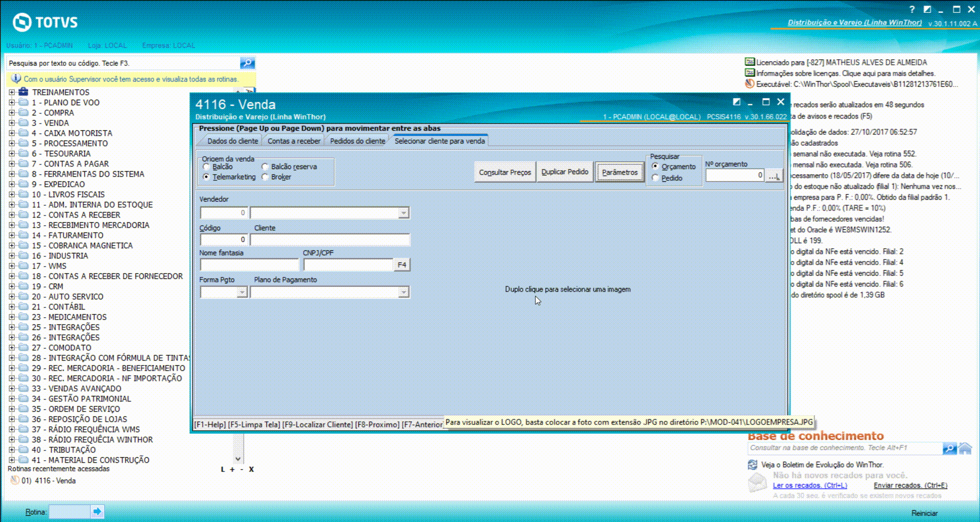Switch to Pedidos do cliente tab
Image resolution: width=980 pixels, height=522 pixels.
pyautogui.click(x=358, y=141)
